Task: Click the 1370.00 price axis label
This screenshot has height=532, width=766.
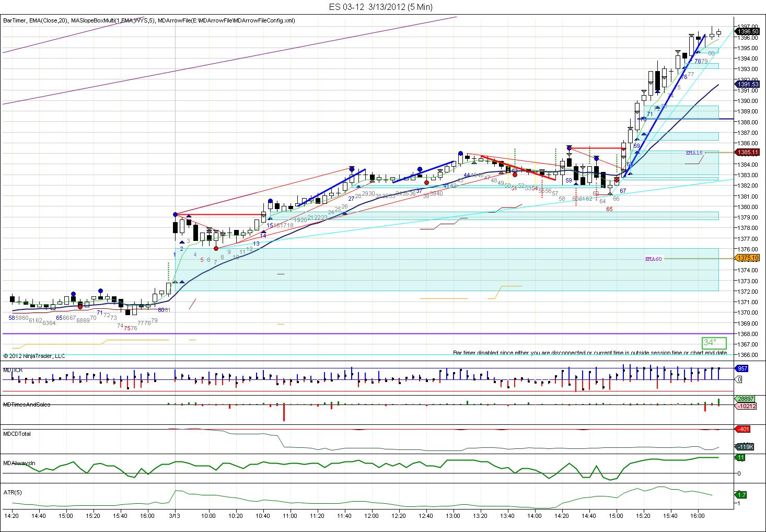Action: pyautogui.click(x=748, y=313)
